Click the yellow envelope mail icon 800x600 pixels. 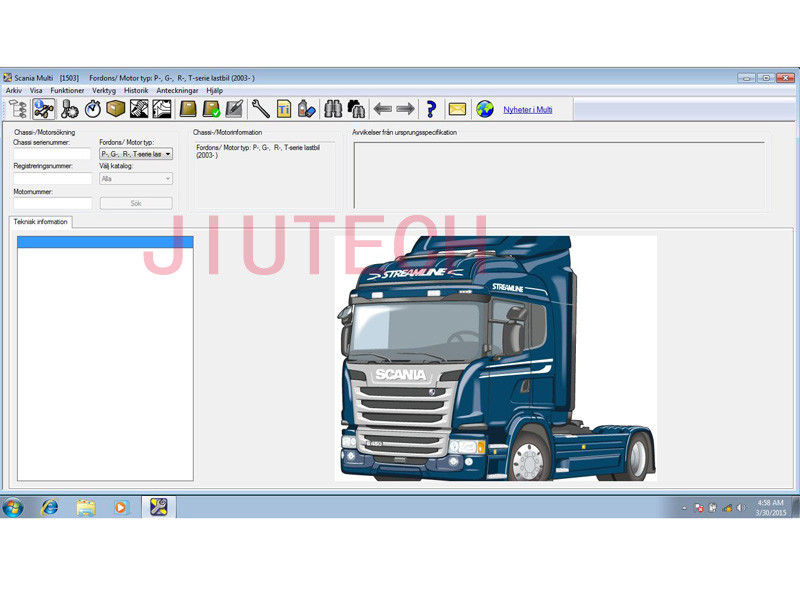coord(457,109)
